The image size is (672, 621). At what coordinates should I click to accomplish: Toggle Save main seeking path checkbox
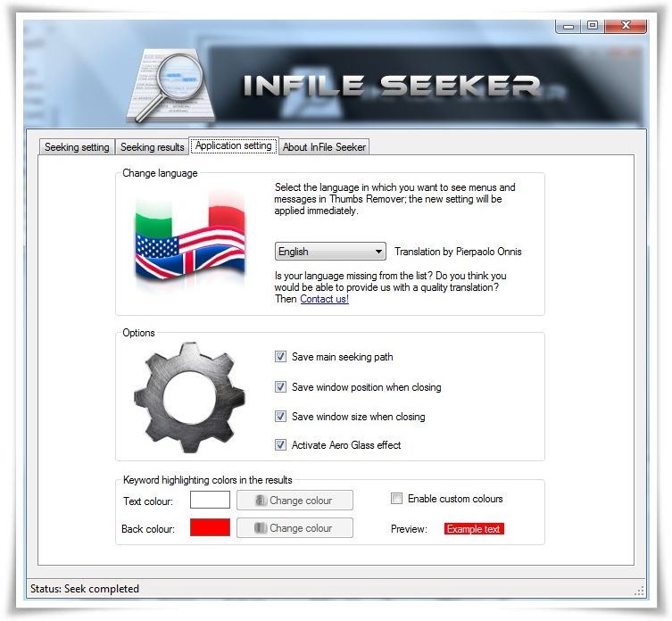280,357
